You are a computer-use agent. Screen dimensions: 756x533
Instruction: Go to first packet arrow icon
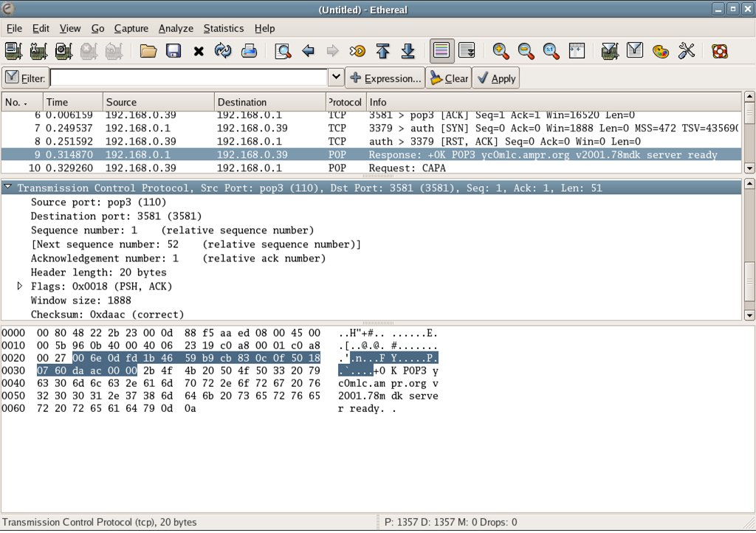click(x=382, y=51)
